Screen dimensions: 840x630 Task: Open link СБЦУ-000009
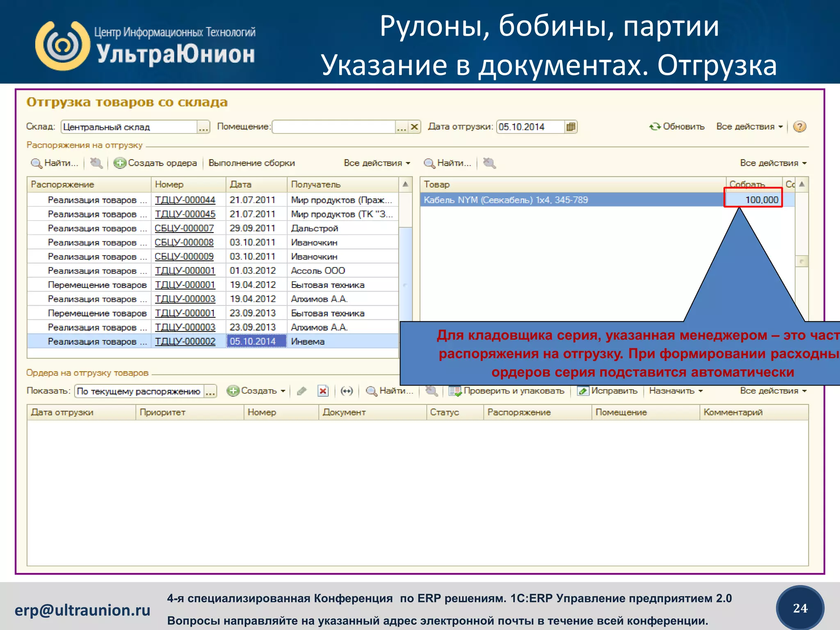pos(184,257)
